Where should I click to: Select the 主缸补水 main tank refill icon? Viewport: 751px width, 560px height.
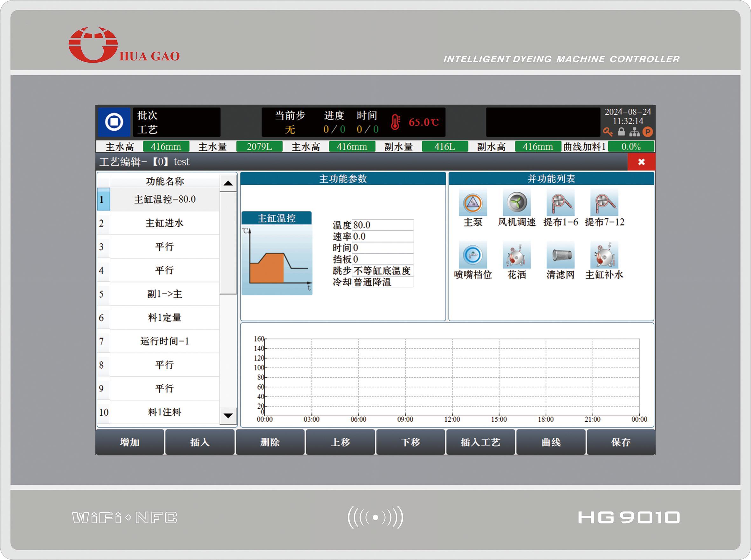604,255
